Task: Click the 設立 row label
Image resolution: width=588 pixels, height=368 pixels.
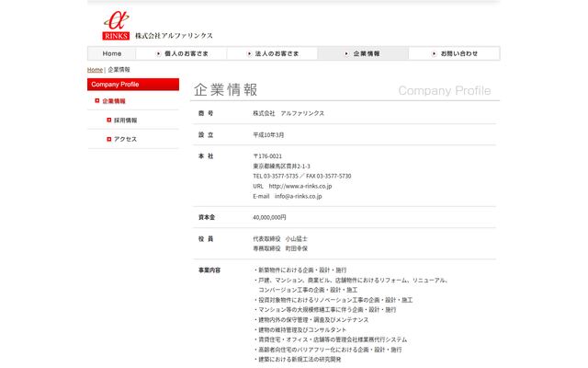Action: pos(206,135)
